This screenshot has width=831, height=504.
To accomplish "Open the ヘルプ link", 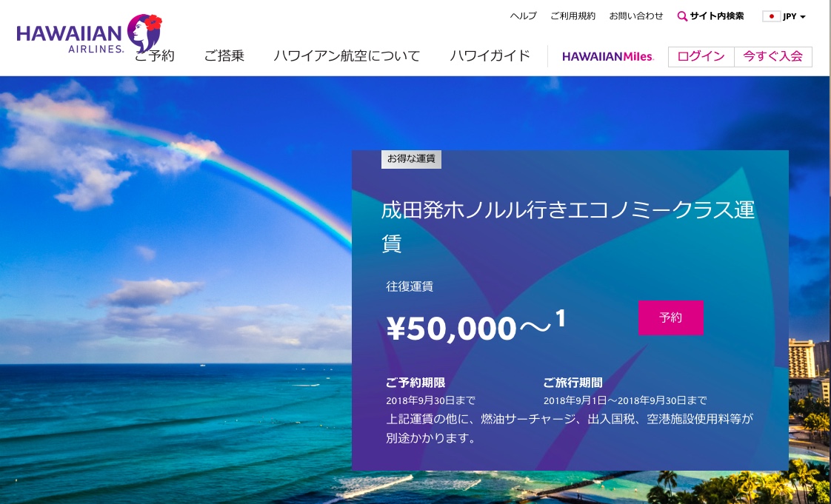I will (523, 16).
